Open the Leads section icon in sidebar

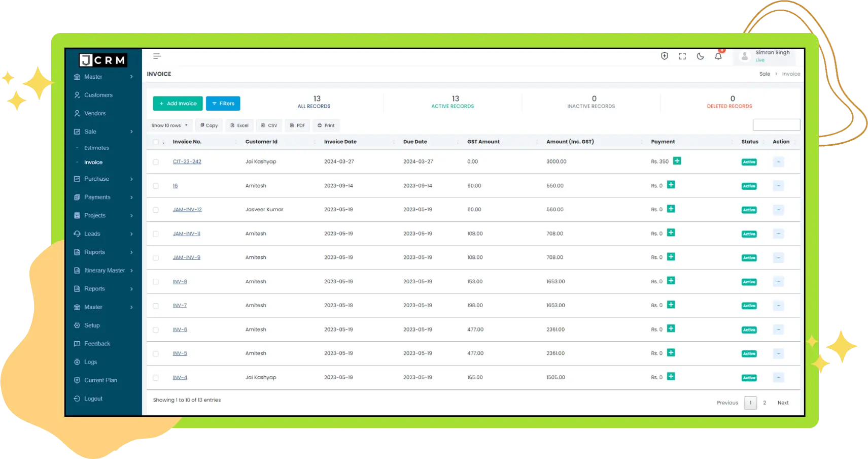point(77,234)
